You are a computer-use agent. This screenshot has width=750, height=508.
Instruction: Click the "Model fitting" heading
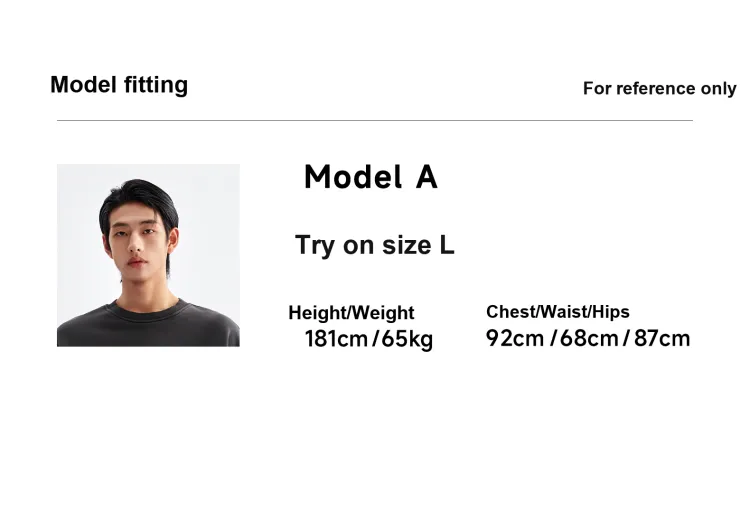[119, 85]
